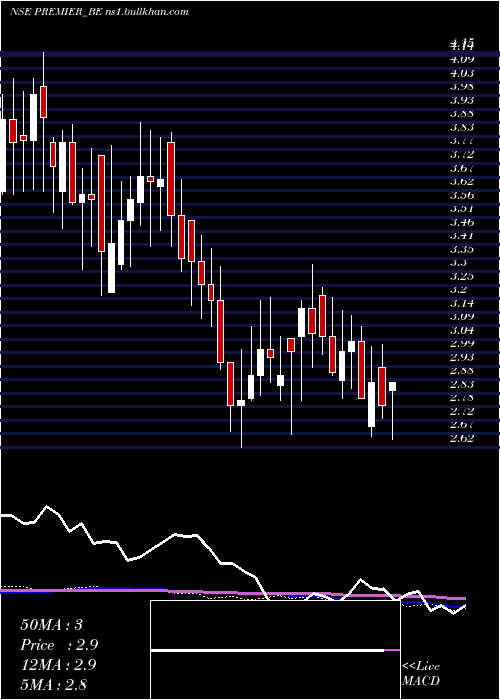Click the 4.03 price axis label
This screenshot has width=500, height=700.
(462, 72)
